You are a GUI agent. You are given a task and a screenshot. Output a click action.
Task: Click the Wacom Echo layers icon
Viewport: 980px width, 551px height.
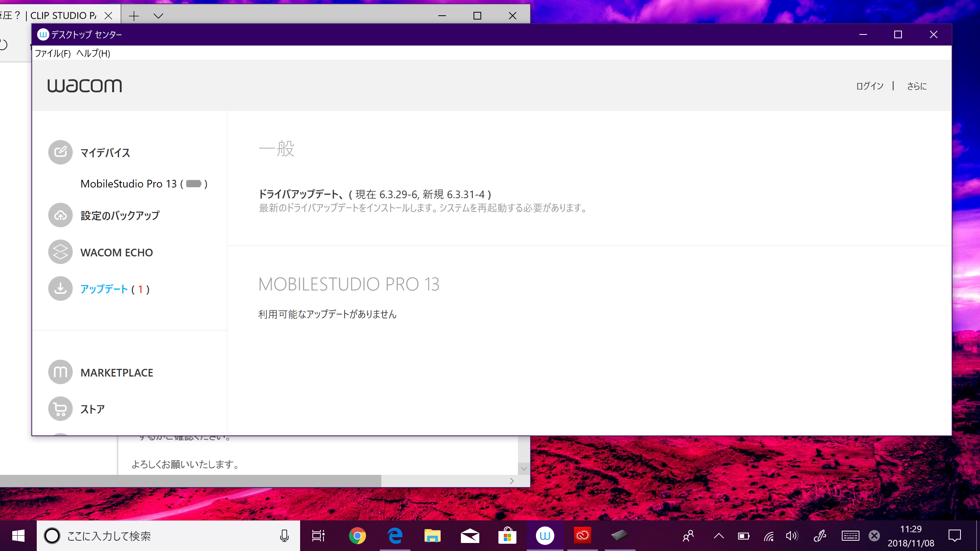(x=60, y=252)
